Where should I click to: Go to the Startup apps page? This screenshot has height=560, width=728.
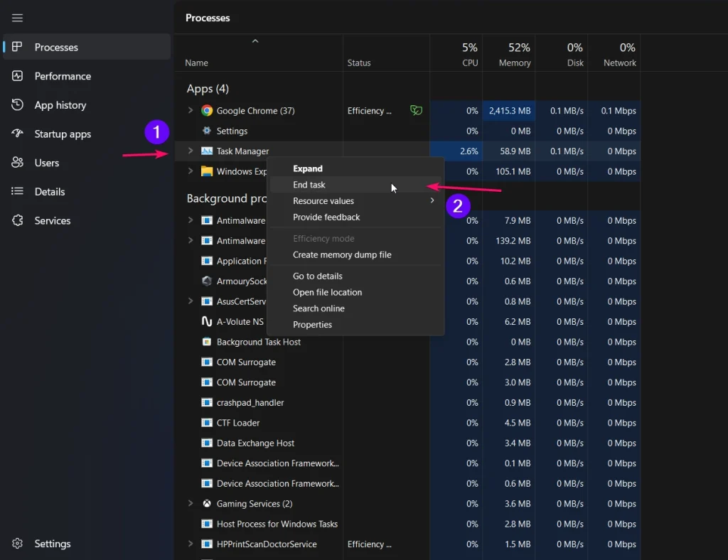pyautogui.click(x=87, y=134)
